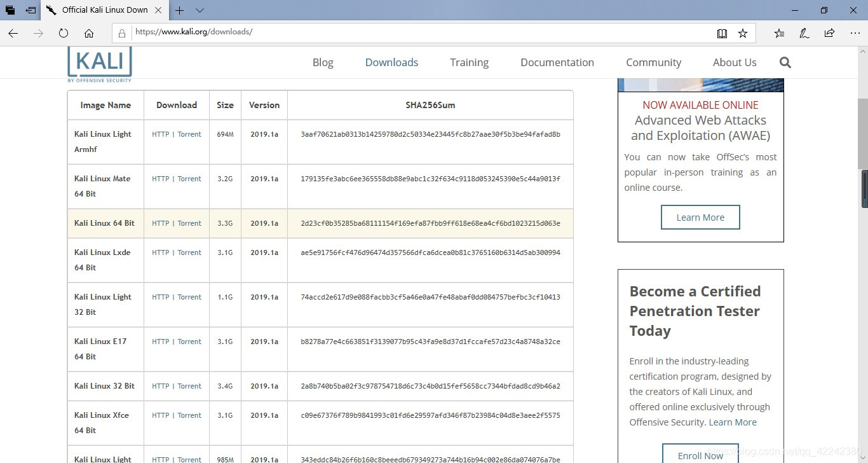Download Kali Linux Lxde 64 Bit torrent
The width and height of the screenshot is (868, 463).
[189, 252]
